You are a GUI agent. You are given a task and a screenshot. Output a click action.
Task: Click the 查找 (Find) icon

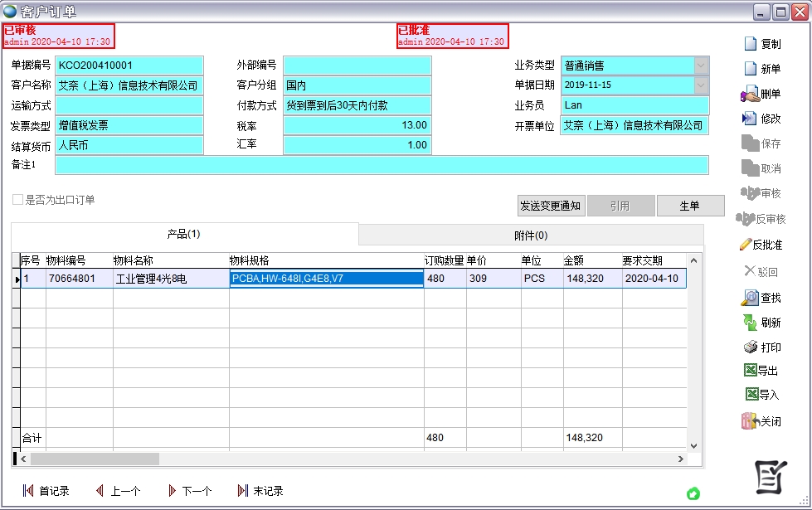click(750, 298)
